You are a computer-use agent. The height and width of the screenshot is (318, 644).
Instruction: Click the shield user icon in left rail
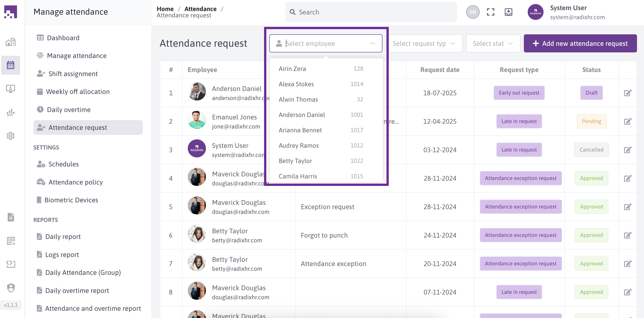click(x=10, y=288)
